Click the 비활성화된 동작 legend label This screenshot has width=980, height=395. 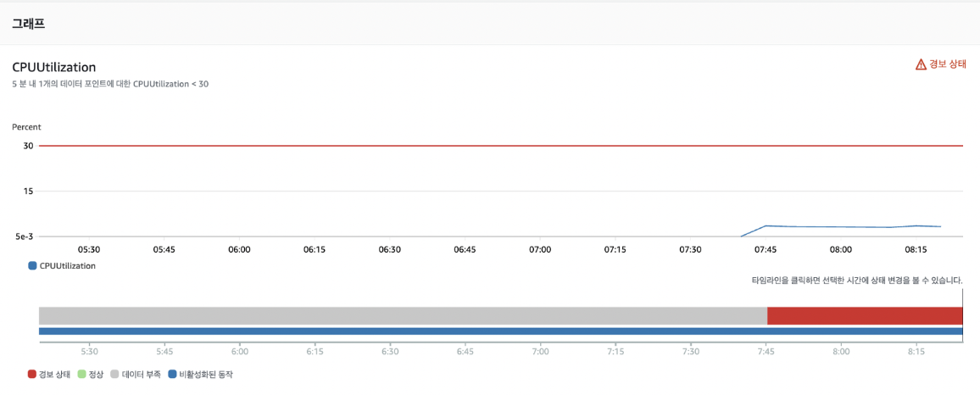click(x=206, y=375)
